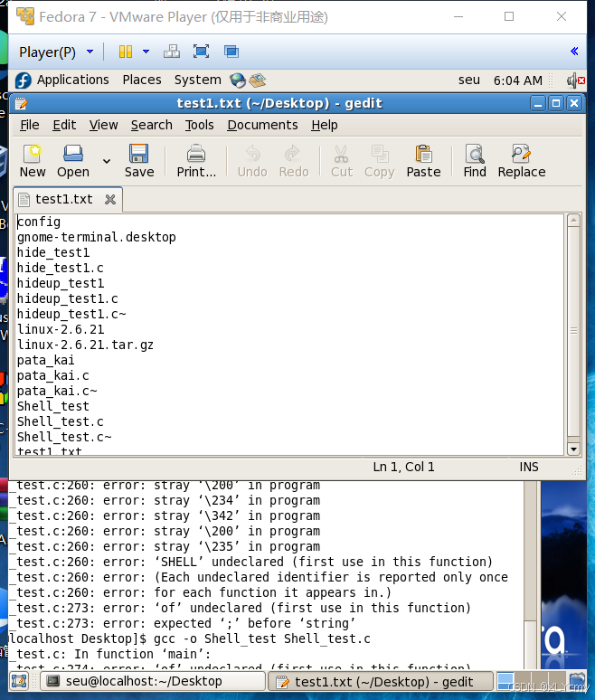Screen dimensions: 595x700
Task: Click the seu user name in panel
Action: pos(468,80)
